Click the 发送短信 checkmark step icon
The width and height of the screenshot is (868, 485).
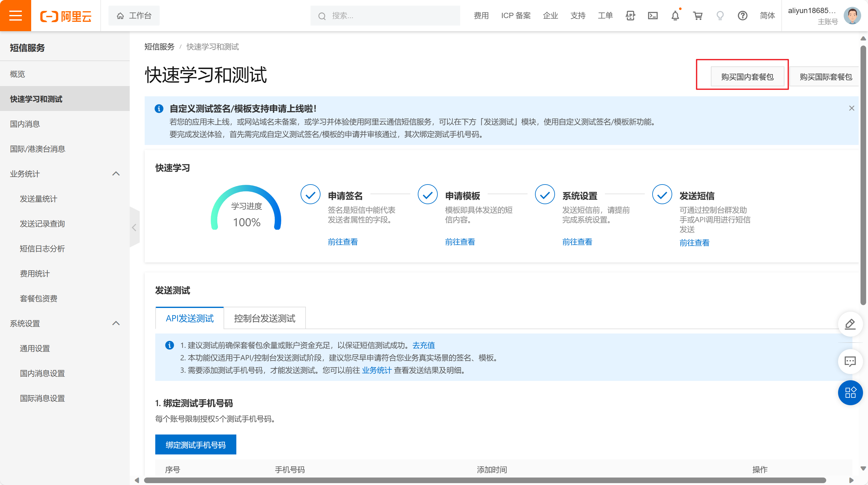coord(662,194)
